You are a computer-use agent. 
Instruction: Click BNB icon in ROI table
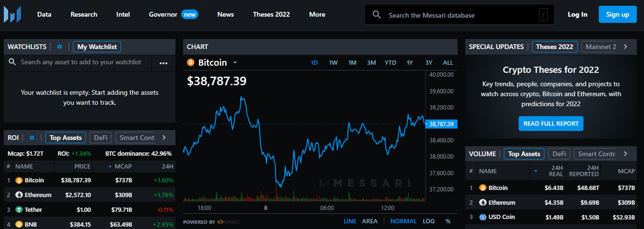19,224
